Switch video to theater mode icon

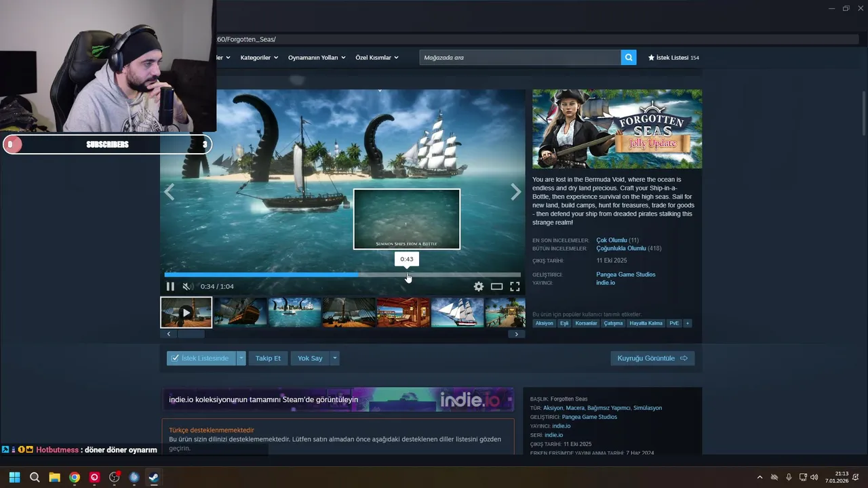[x=496, y=287]
